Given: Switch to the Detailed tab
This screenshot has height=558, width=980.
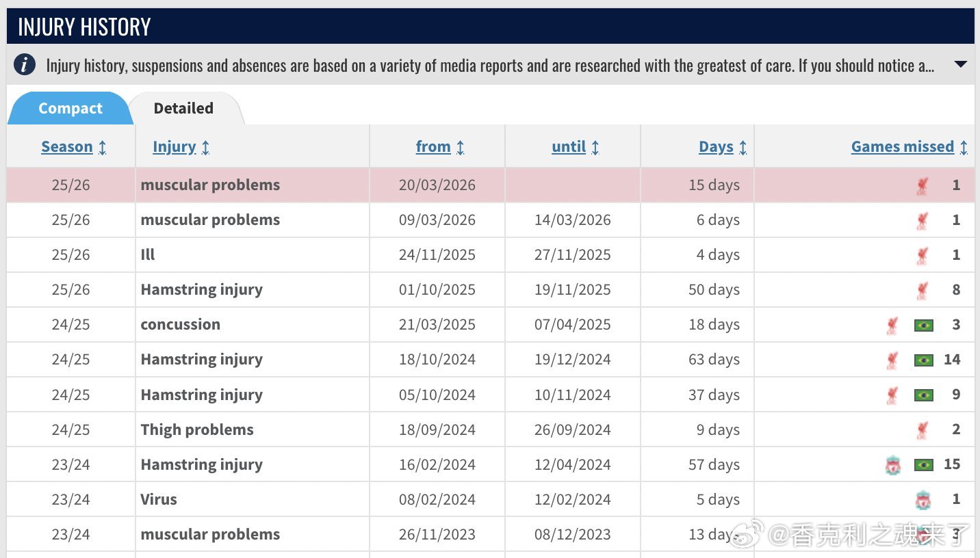Looking at the screenshot, I should click(183, 108).
